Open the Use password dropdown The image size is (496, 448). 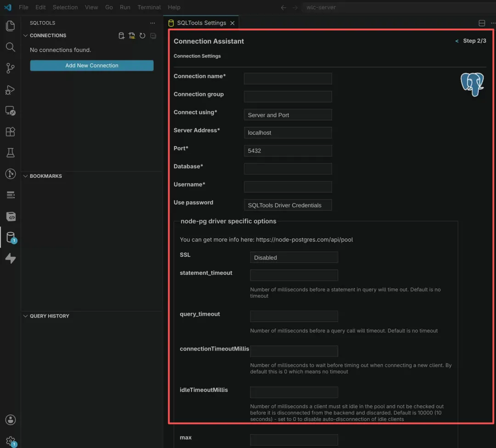287,205
